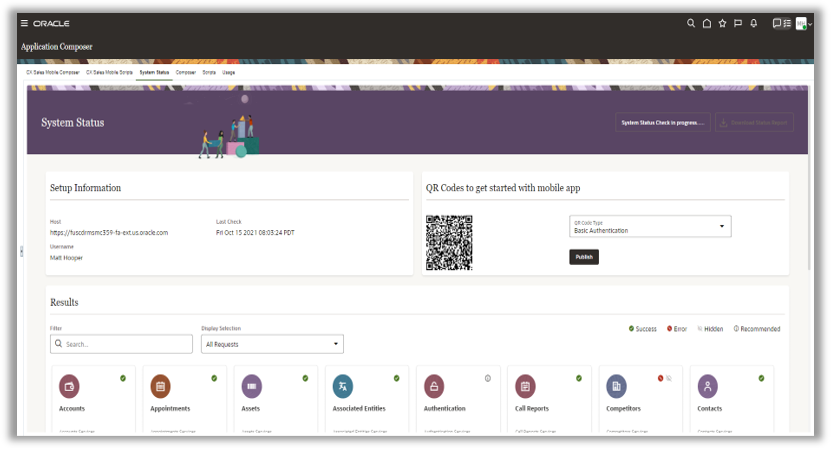This screenshot has width=831, height=449.
Task: Open the Display Selection All Requests dropdown
Action: [272, 344]
